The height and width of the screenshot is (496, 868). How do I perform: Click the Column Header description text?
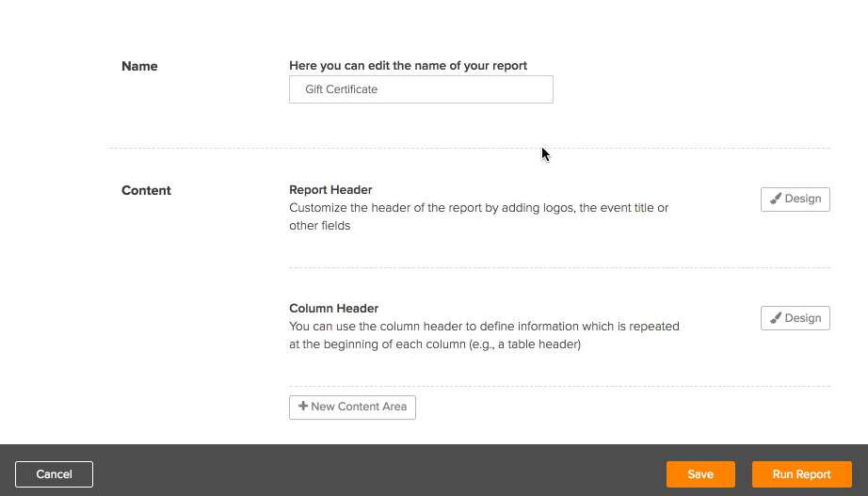point(485,335)
